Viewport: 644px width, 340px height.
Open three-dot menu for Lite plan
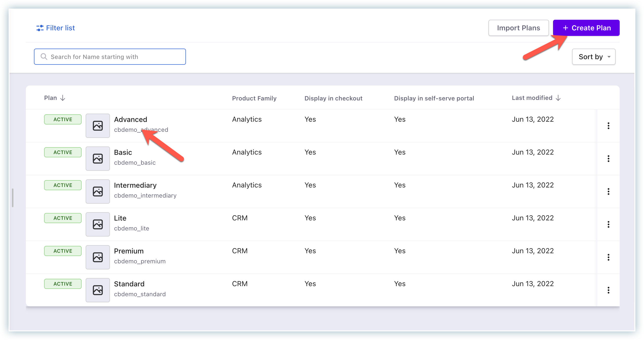point(608,224)
